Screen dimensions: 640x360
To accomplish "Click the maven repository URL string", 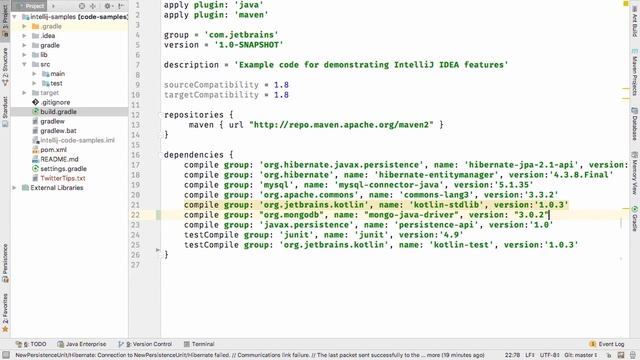I will click(341, 125).
